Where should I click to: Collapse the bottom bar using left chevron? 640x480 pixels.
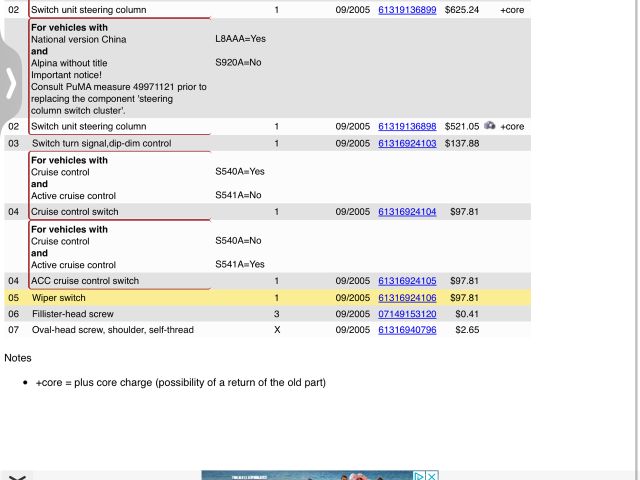point(16,477)
